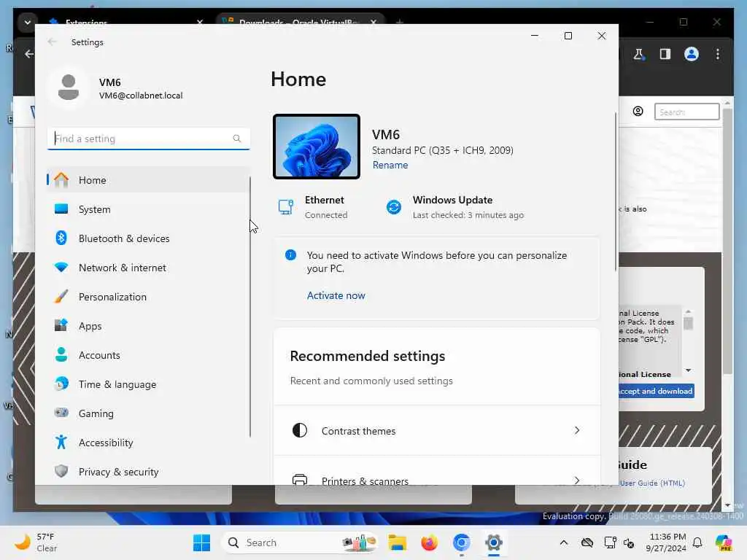The height and width of the screenshot is (560, 747).
Task: Click the Gaming controller icon
Action: pos(61,413)
